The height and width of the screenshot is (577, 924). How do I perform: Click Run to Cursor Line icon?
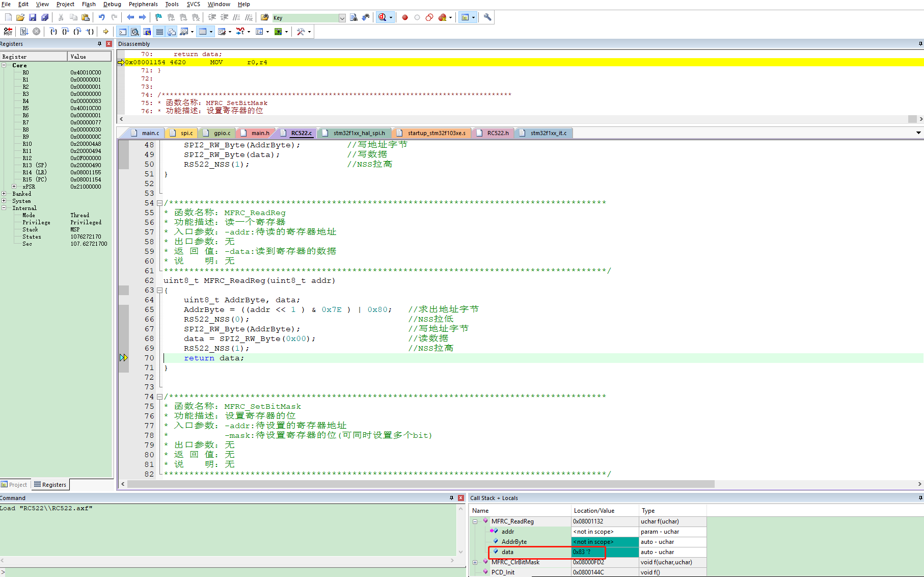pyautogui.click(x=90, y=32)
